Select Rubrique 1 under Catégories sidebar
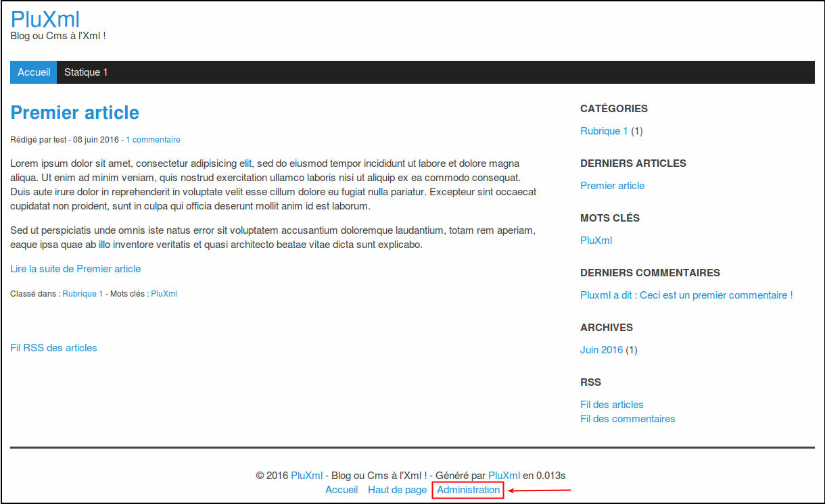 coord(604,131)
